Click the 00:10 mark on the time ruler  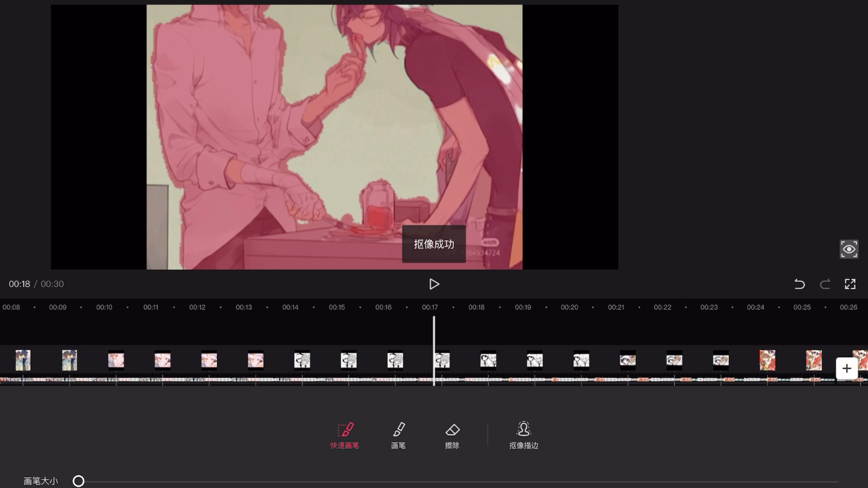tap(104, 307)
